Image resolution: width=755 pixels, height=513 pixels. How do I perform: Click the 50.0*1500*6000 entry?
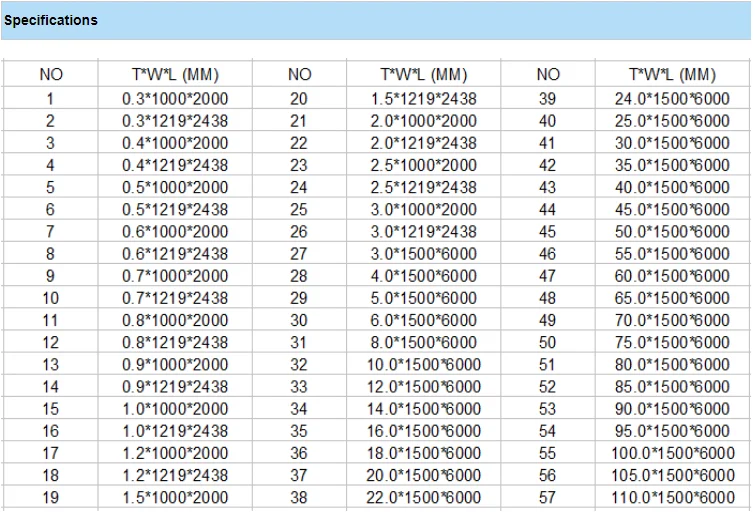point(672,232)
